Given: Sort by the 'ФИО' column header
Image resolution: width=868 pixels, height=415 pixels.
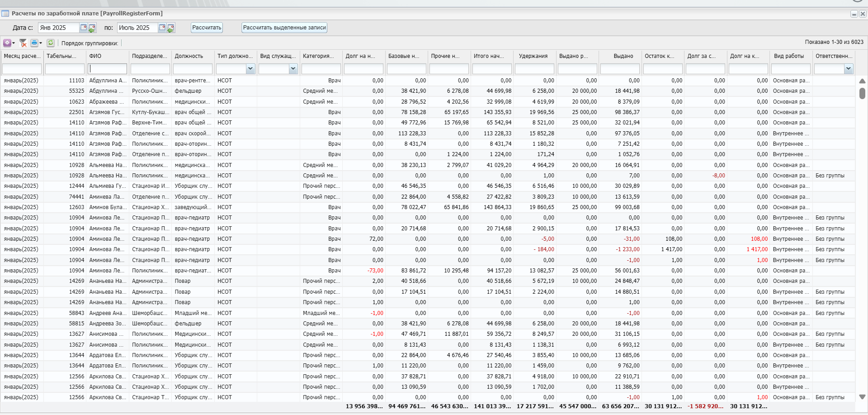Looking at the screenshot, I should point(108,56).
